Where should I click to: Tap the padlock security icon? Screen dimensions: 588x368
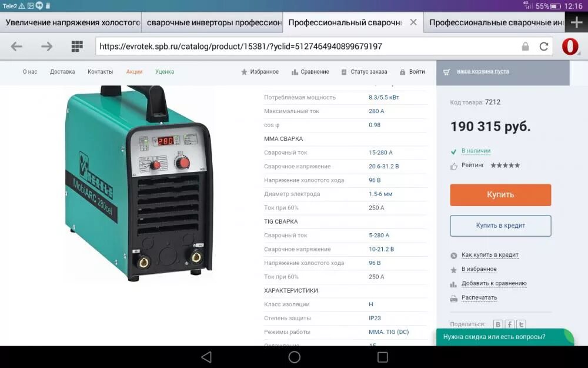[x=525, y=47]
